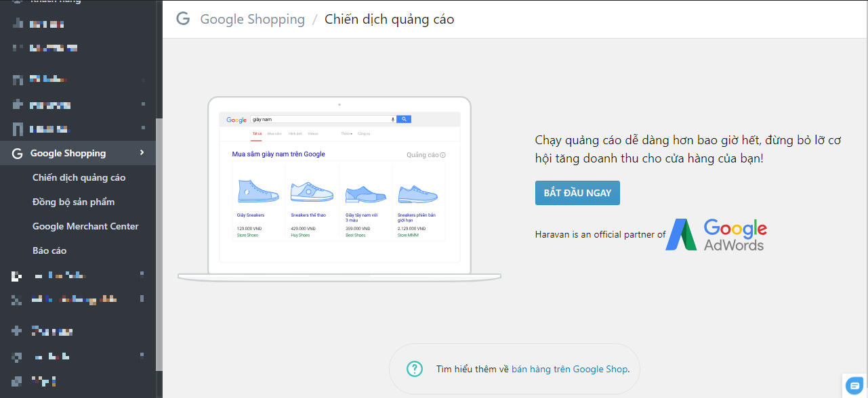
Task: Click the sidebar vertical scrollbar
Action: [x=159, y=244]
